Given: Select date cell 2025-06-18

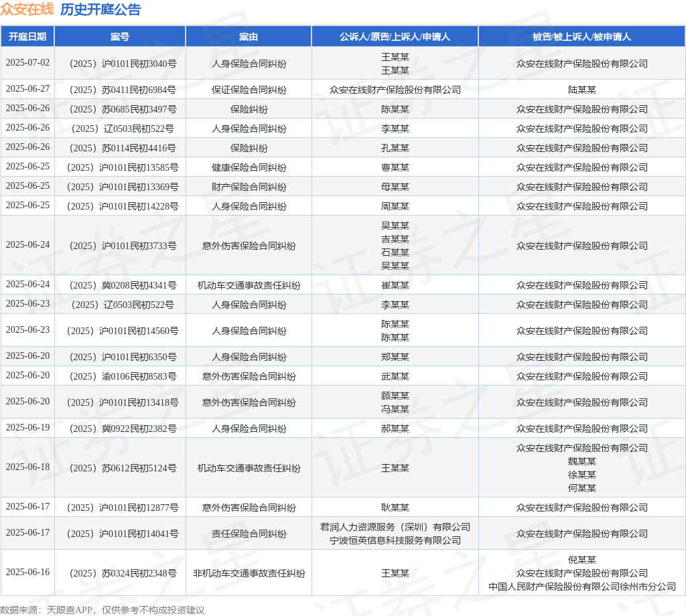Looking at the screenshot, I should point(27,467).
